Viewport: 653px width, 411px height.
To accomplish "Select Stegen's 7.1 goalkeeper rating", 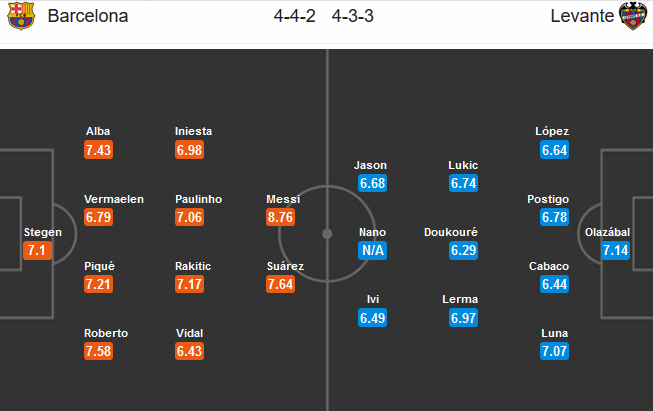I will (37, 251).
